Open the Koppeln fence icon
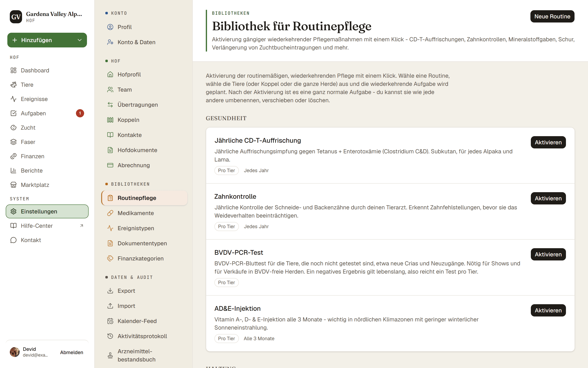Image resolution: width=588 pixels, height=368 pixels. pos(110,120)
